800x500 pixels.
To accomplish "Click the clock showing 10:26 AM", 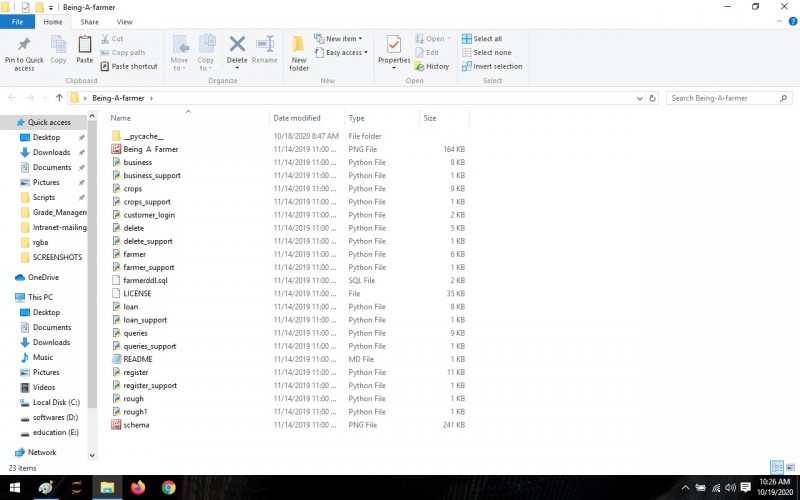I will [x=774, y=482].
